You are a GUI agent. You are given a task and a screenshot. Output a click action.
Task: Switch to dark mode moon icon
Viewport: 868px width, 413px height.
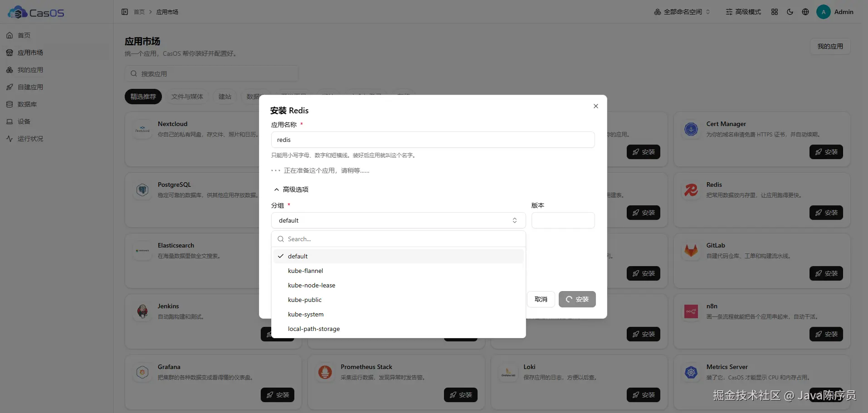coord(790,12)
